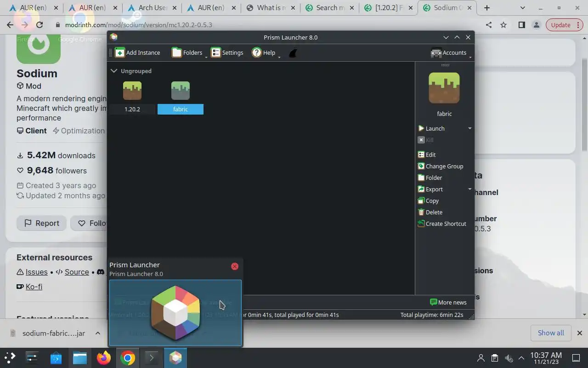Click Change Group in side panel
Screen dimensions: 588x368
coord(441,166)
